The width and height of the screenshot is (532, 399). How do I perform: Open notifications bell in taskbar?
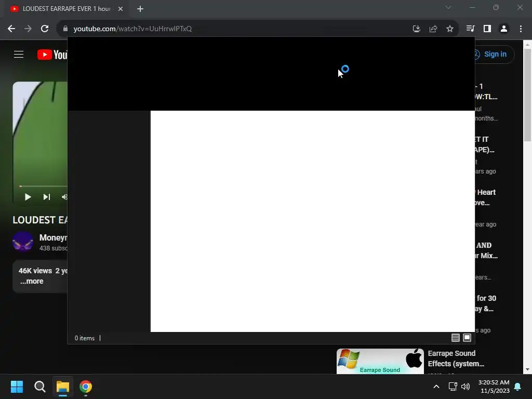click(518, 387)
